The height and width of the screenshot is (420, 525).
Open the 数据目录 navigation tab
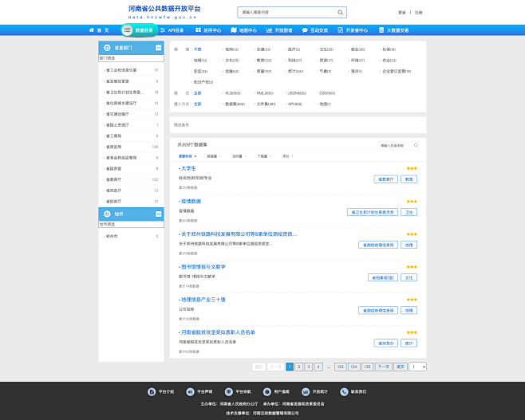tap(139, 30)
